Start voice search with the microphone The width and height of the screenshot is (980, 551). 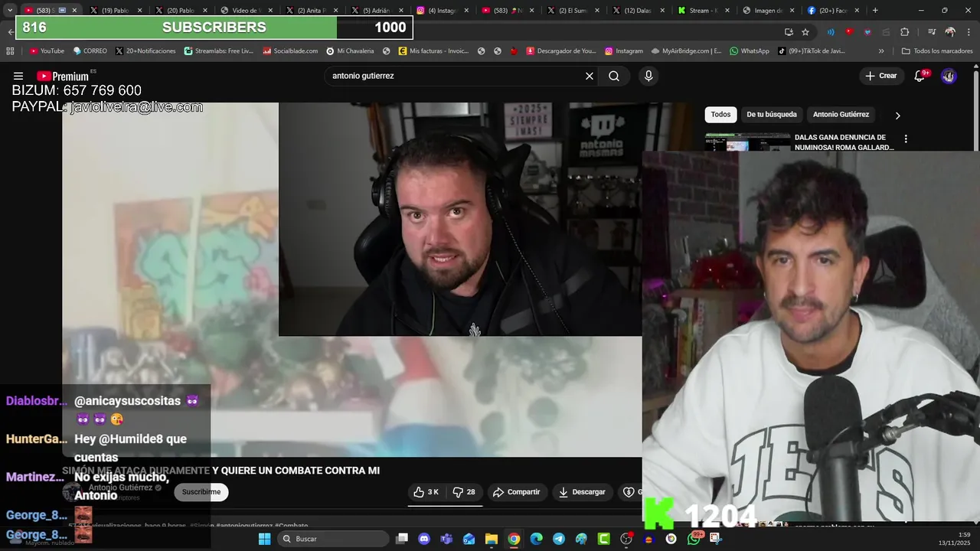[x=648, y=76]
